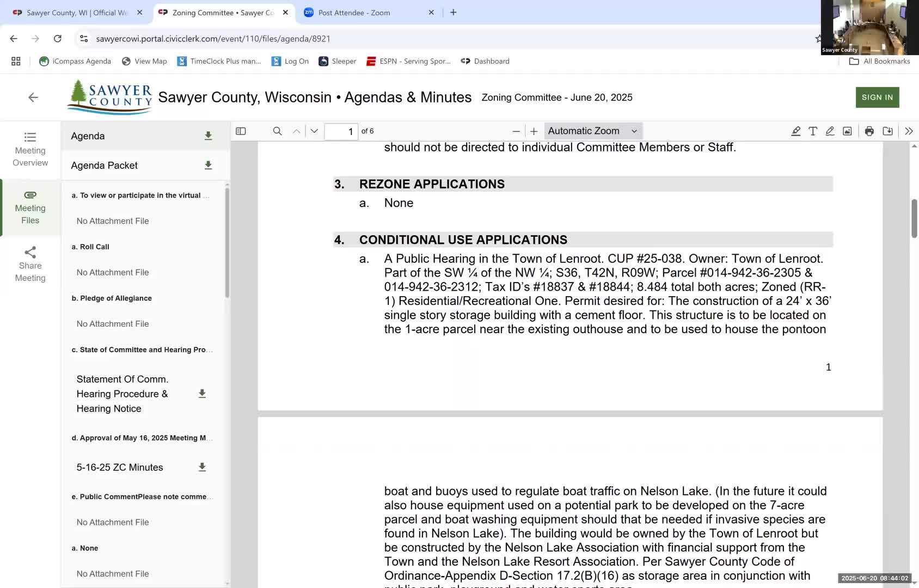The image size is (919, 588).
Task: Switch to Post Attendee - Zoom browser tab
Action: click(354, 13)
